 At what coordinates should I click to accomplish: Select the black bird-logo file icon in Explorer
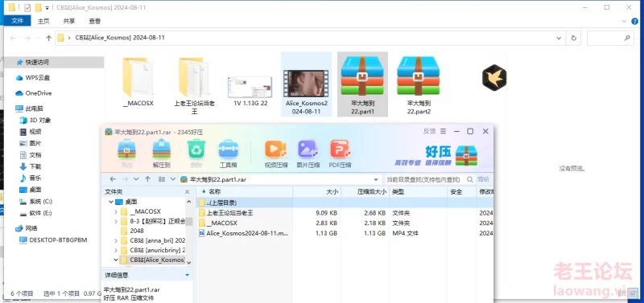coord(494,77)
